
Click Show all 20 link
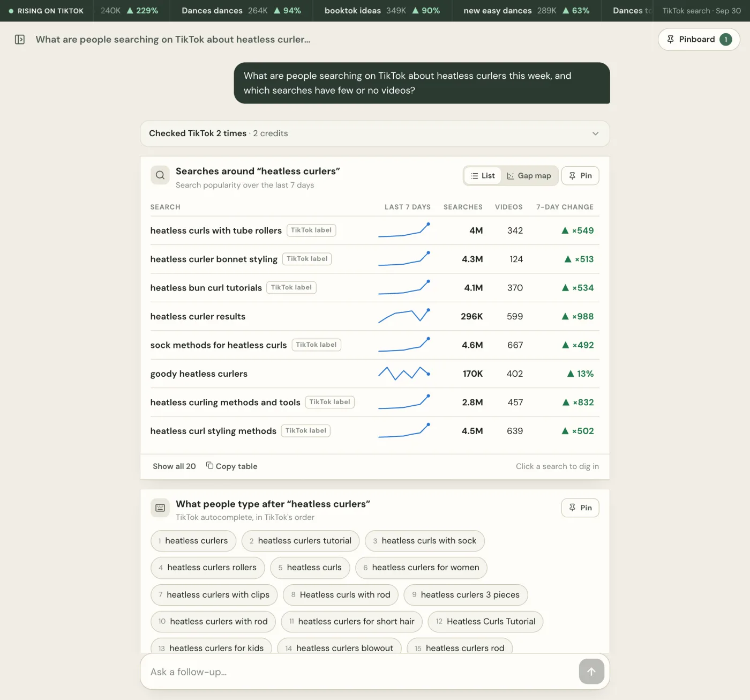[x=174, y=466]
